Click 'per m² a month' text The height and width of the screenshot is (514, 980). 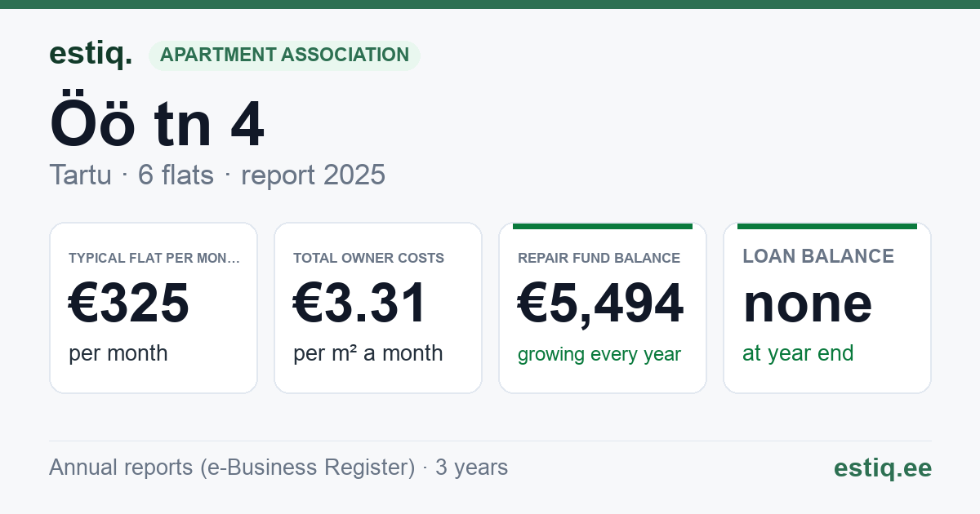click(368, 353)
